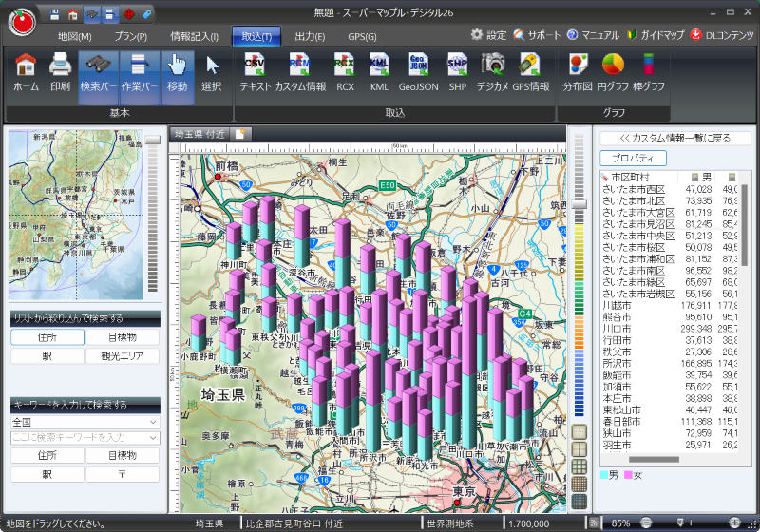Create a 棒グラフ bar chart
Image resolution: width=760 pixels, height=532 pixels.
pos(649,74)
